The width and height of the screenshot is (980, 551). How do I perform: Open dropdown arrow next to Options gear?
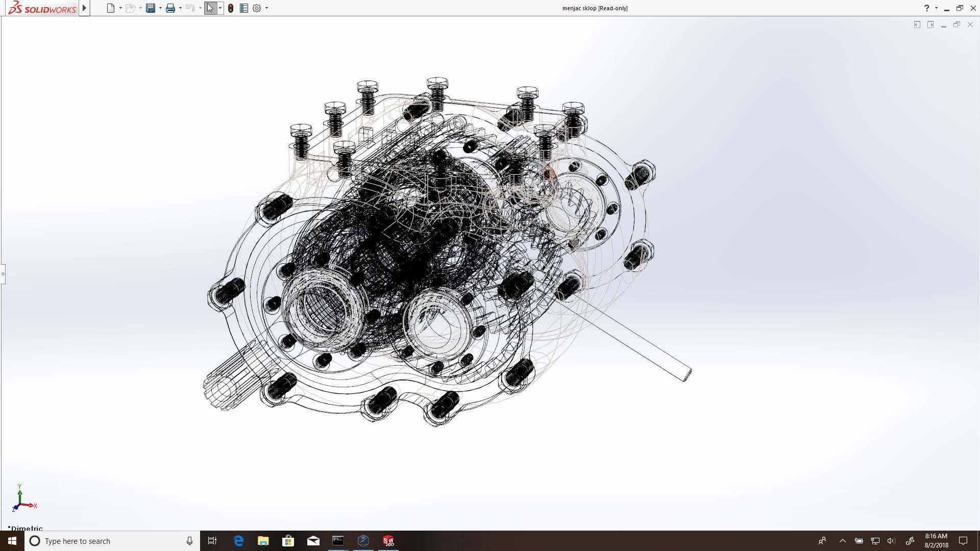point(266,8)
